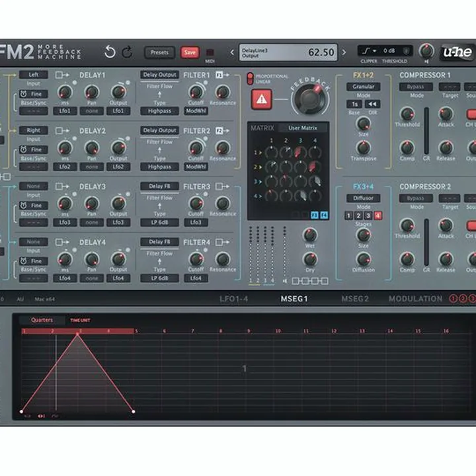Click Filter2 ModWhl cutoff modulation source
The height and width of the screenshot is (476, 476).
[x=196, y=167]
